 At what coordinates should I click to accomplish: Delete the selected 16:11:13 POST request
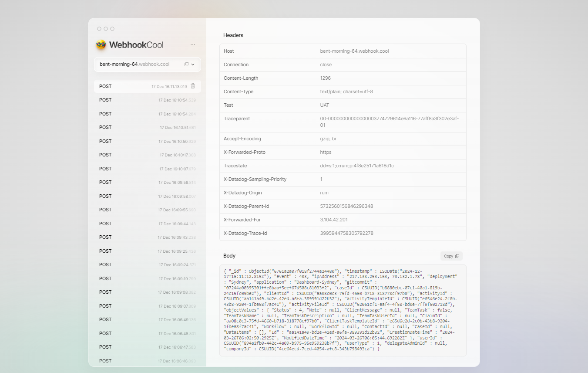pyautogui.click(x=193, y=86)
